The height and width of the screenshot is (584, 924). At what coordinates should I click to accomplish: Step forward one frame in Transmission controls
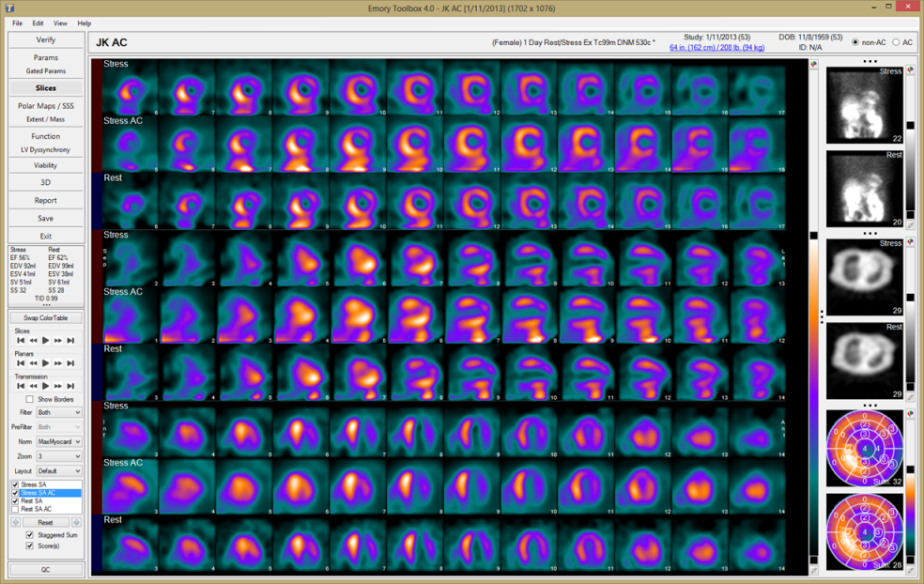[x=58, y=386]
